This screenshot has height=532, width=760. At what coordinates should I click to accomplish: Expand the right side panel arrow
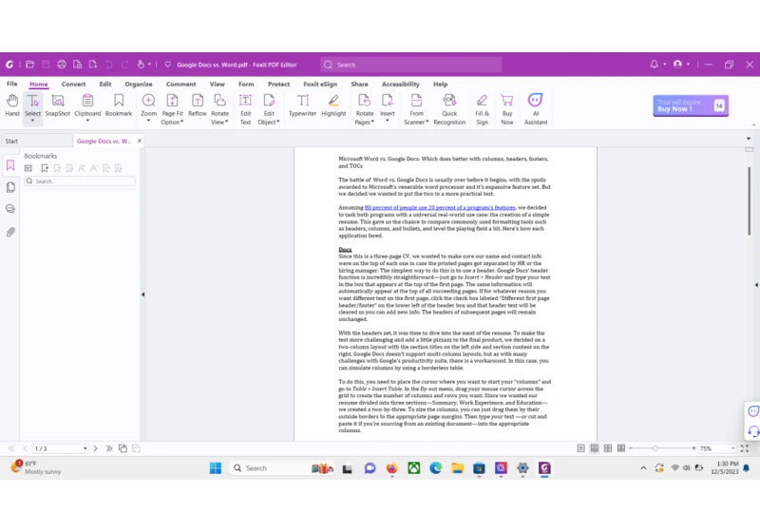756,285
